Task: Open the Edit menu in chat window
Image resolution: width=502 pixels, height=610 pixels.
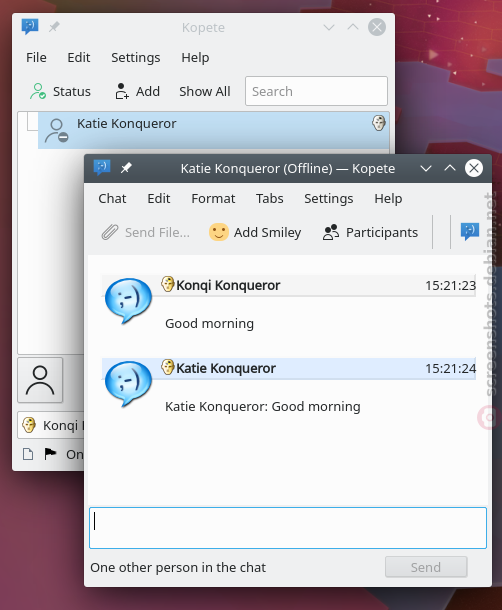Action: (x=158, y=199)
